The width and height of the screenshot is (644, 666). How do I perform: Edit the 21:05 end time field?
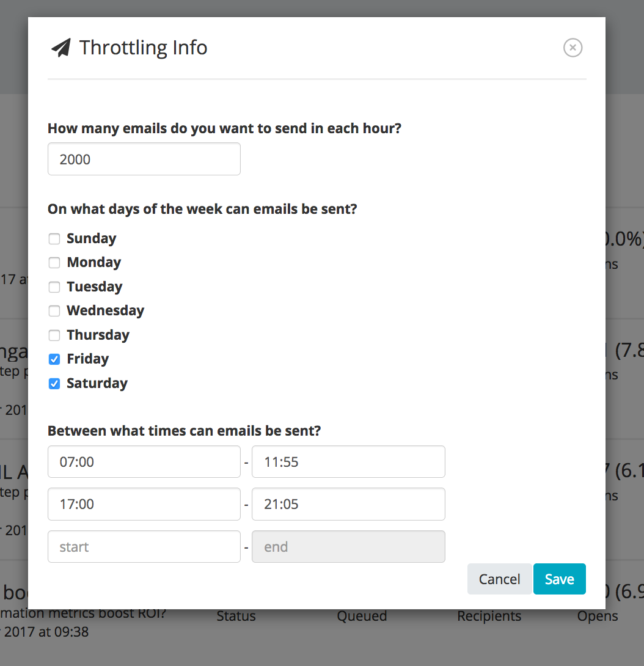tap(348, 504)
